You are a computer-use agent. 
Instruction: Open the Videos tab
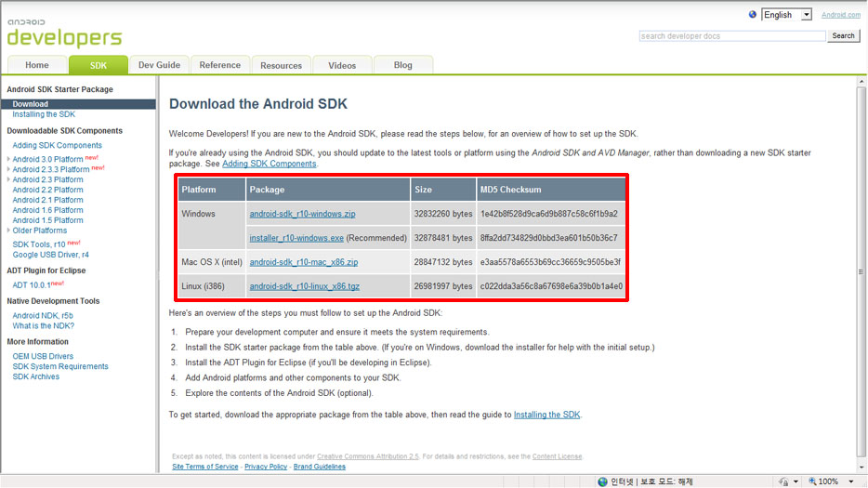[342, 65]
